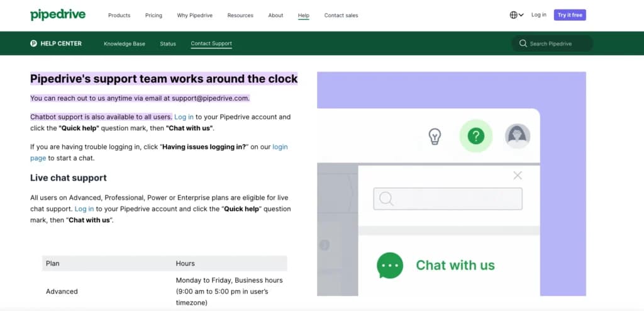This screenshot has width=644, height=311.
Task: Open the globe language selector
Action: [x=516, y=15]
